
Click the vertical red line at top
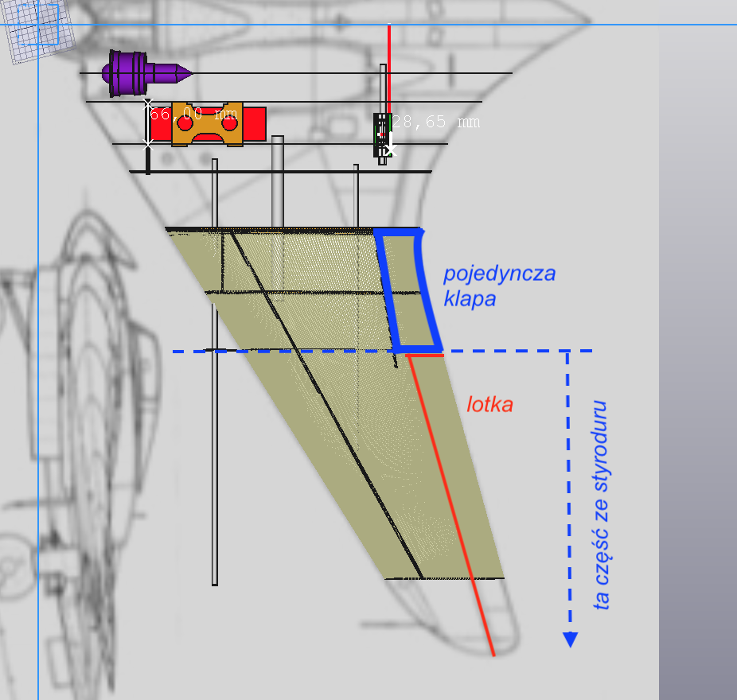[x=389, y=64]
